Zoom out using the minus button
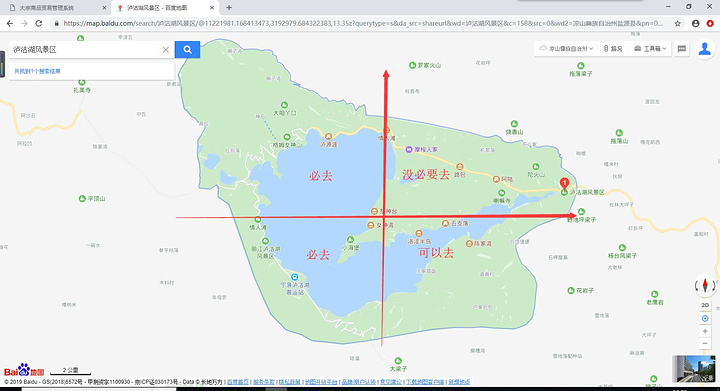Viewport: 720px width, 391px height. click(705, 343)
